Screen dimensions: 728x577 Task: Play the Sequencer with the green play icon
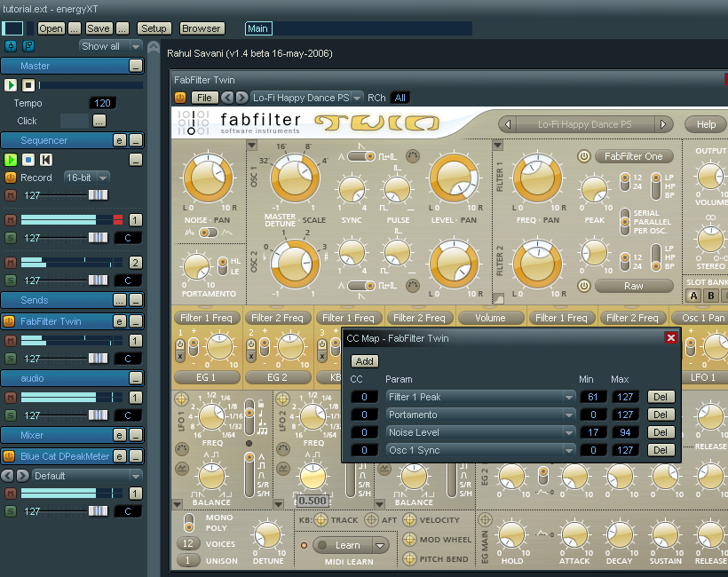[x=11, y=160]
